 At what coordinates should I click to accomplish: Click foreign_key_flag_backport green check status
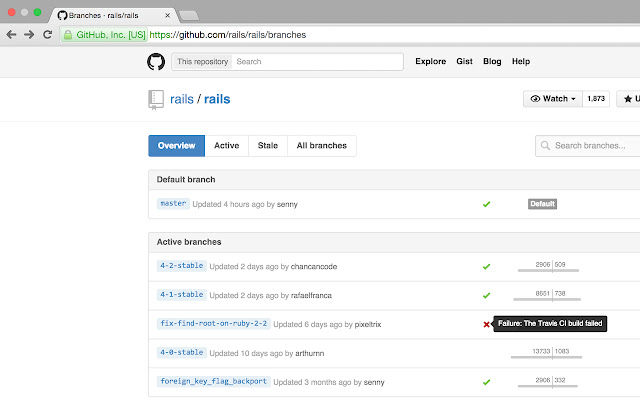[486, 382]
